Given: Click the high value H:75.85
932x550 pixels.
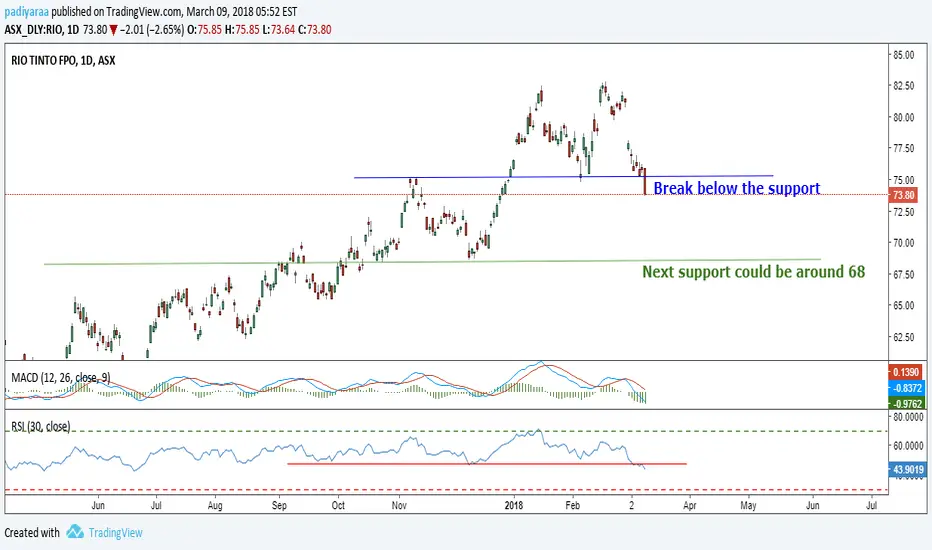Looking at the screenshot, I should 242,30.
